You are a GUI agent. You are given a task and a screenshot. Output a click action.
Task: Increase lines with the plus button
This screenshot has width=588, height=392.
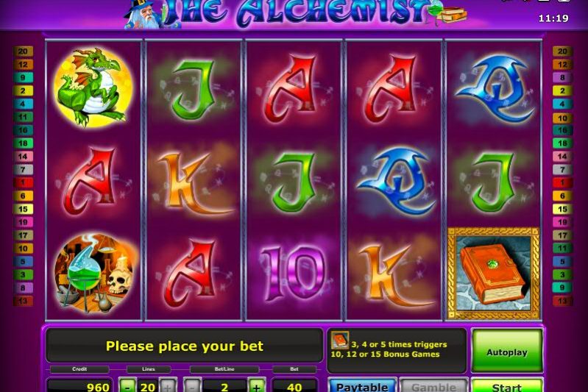(x=168, y=385)
